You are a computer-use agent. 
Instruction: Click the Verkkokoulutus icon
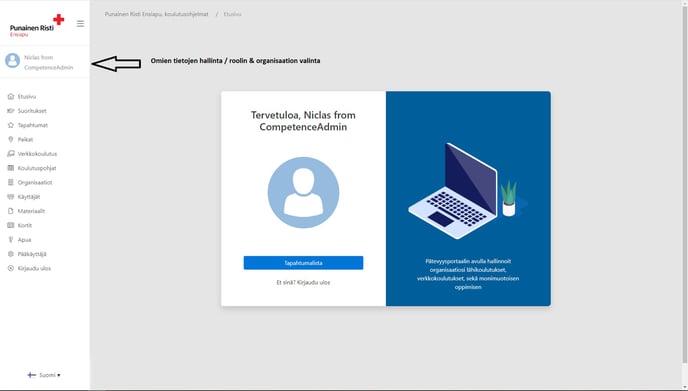(x=11, y=154)
